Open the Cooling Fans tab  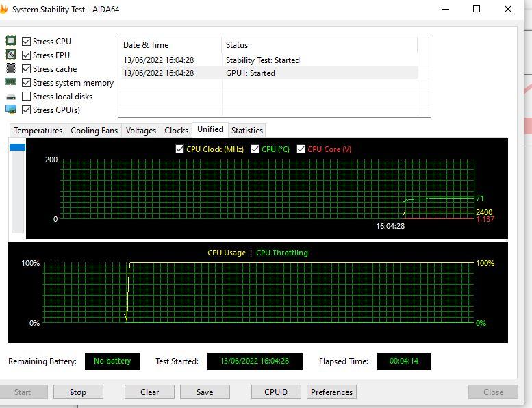click(x=94, y=131)
